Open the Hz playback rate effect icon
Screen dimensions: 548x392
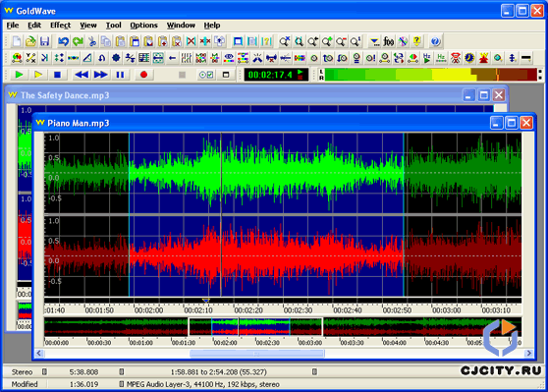click(427, 58)
